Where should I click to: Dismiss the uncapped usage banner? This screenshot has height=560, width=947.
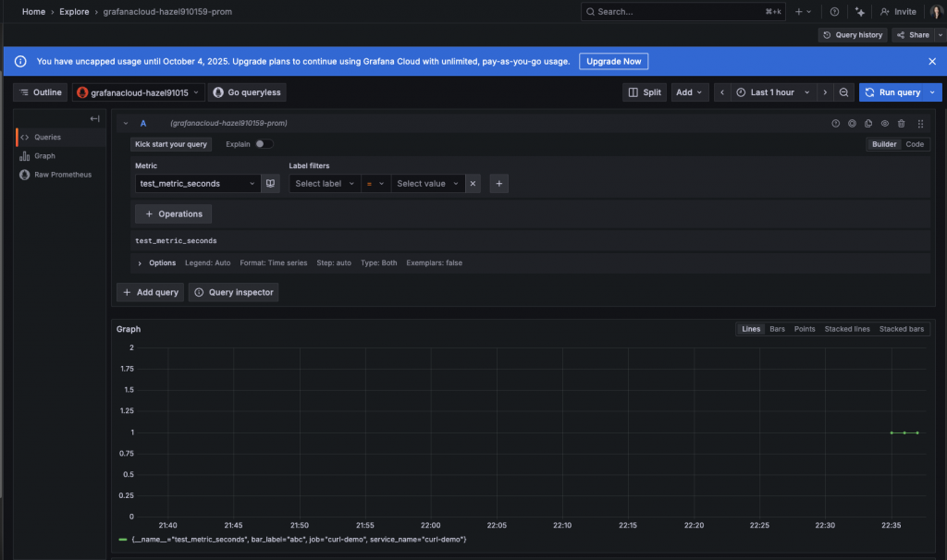(x=932, y=62)
